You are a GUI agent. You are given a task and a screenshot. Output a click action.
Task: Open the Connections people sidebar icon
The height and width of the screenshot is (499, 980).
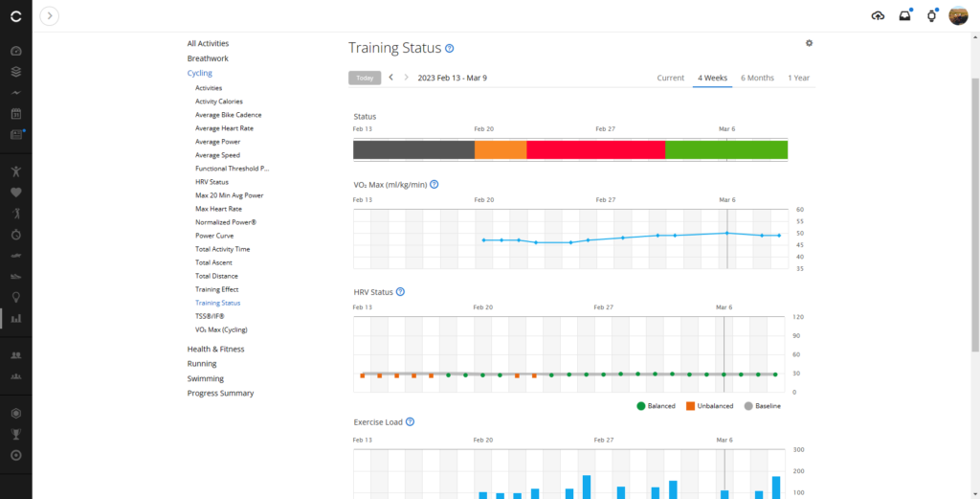pyautogui.click(x=16, y=355)
